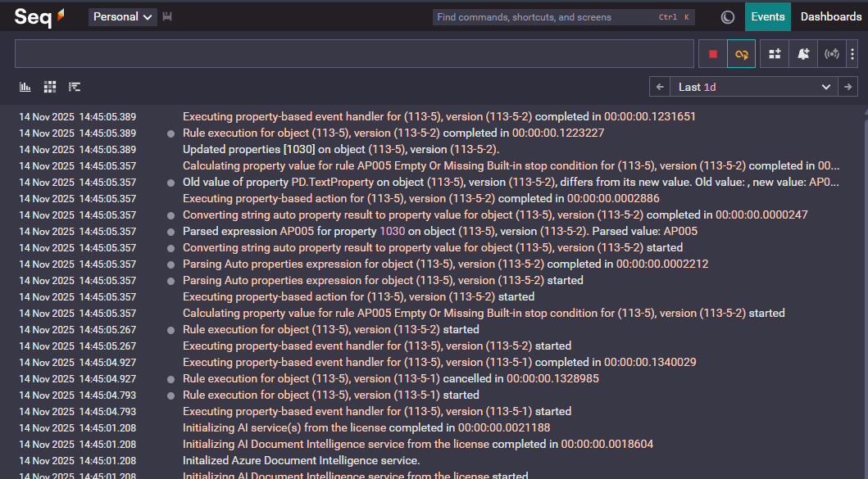Image resolution: width=868 pixels, height=479 pixels.
Task: Click the save workspace icon
Action: (167, 16)
